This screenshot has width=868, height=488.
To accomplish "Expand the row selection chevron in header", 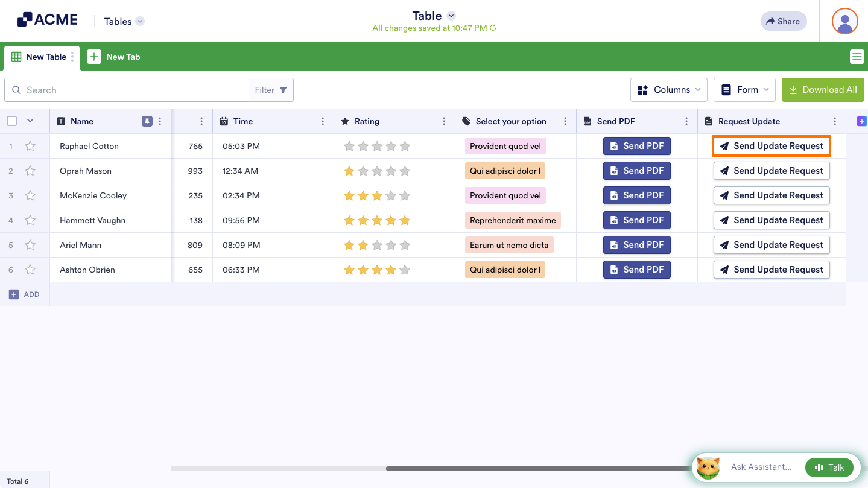I will [30, 121].
